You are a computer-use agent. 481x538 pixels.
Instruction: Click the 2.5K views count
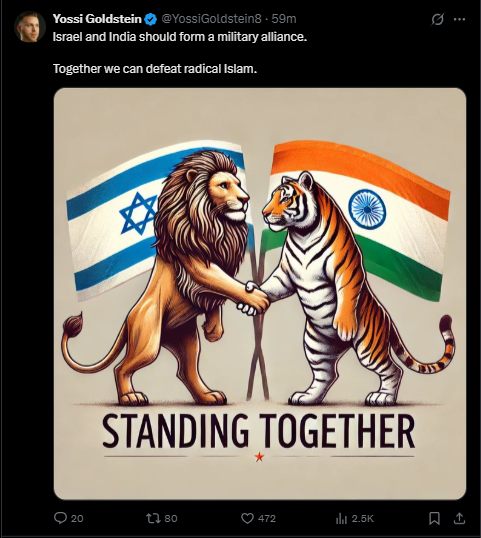pyautogui.click(x=363, y=518)
